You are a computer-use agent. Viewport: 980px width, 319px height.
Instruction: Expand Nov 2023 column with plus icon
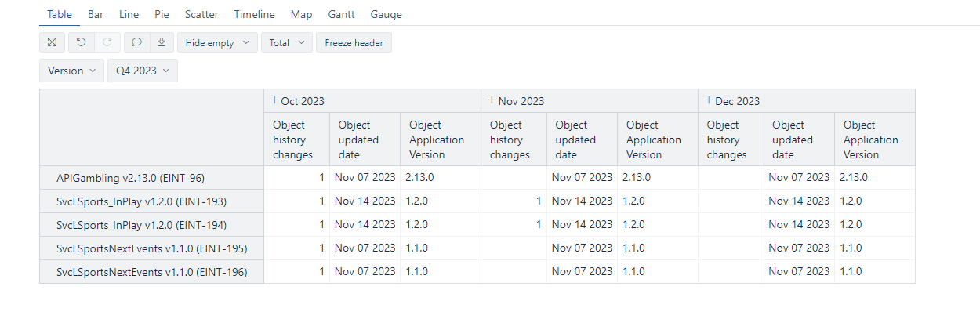pos(492,100)
